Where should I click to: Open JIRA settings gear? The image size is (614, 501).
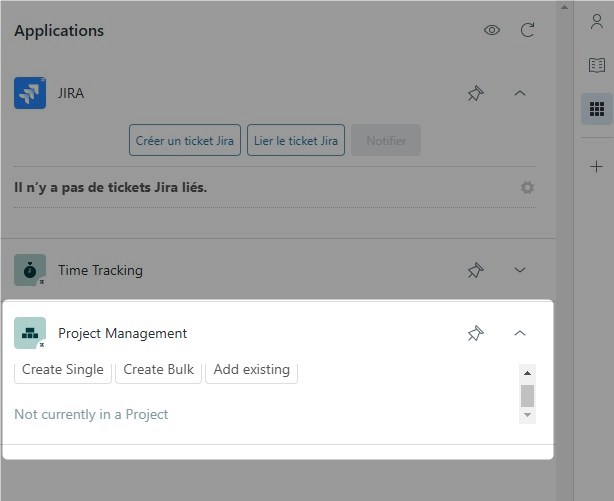coord(527,188)
